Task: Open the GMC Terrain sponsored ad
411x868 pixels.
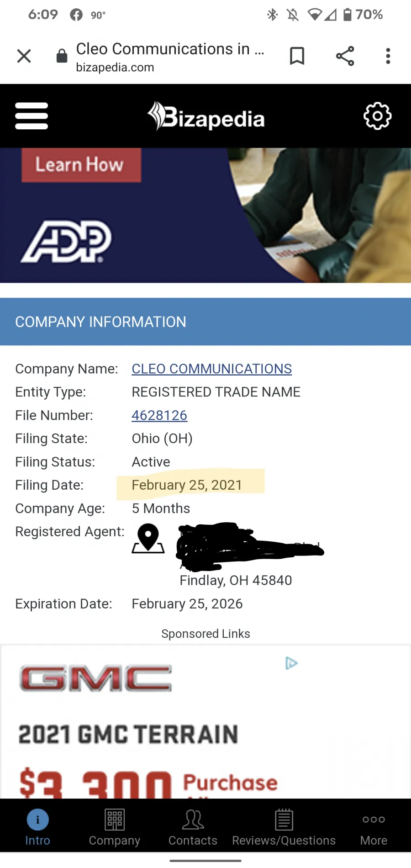Action: click(x=205, y=722)
